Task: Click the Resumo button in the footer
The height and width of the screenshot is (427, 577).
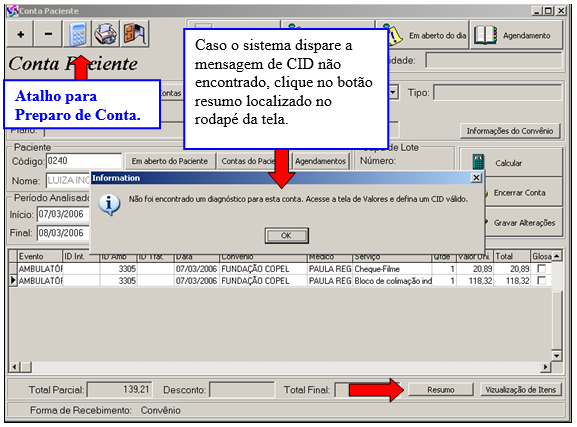Action: 440,389
